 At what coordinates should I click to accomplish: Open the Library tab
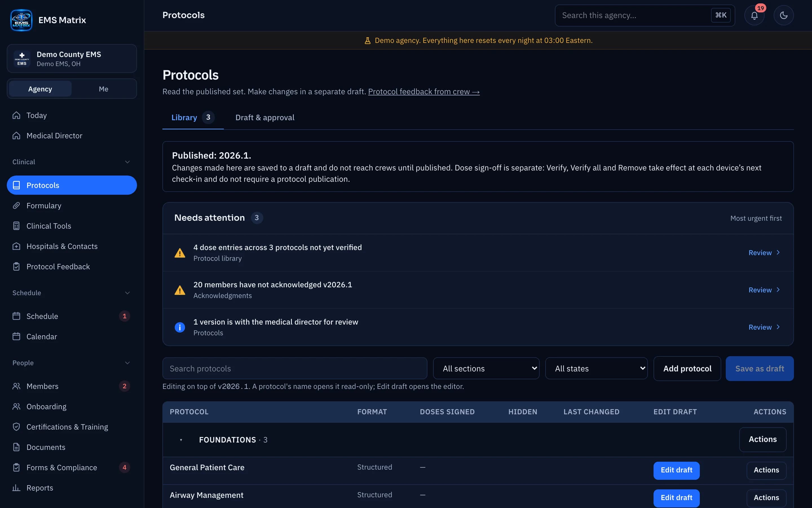click(193, 118)
